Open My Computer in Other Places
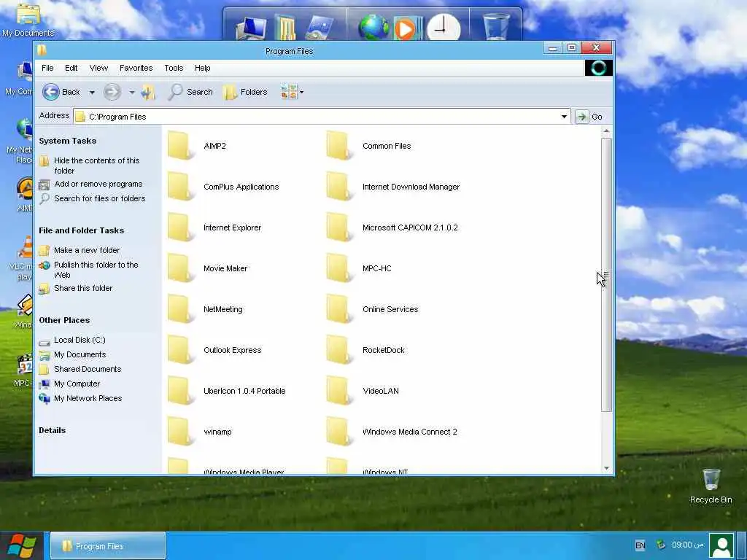The height and width of the screenshot is (560, 747). click(77, 384)
